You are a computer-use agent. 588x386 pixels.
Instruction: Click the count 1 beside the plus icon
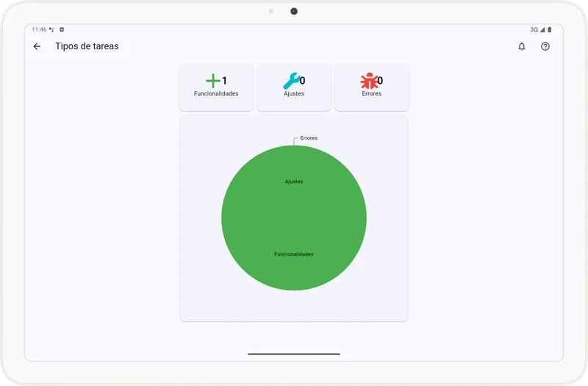click(x=224, y=81)
